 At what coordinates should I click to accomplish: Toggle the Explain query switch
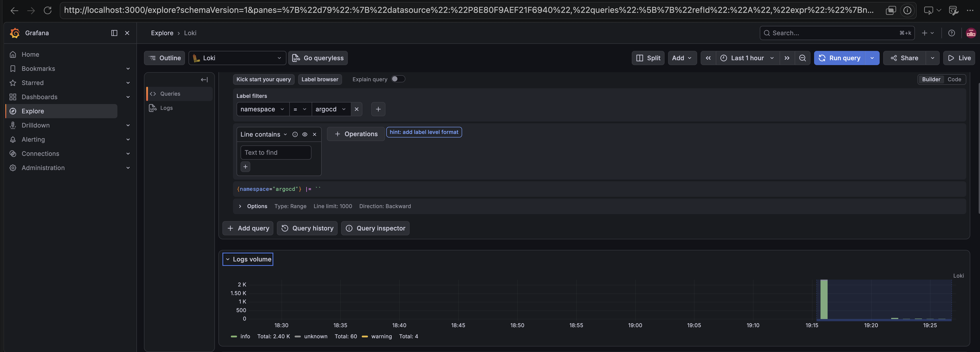pos(398,79)
